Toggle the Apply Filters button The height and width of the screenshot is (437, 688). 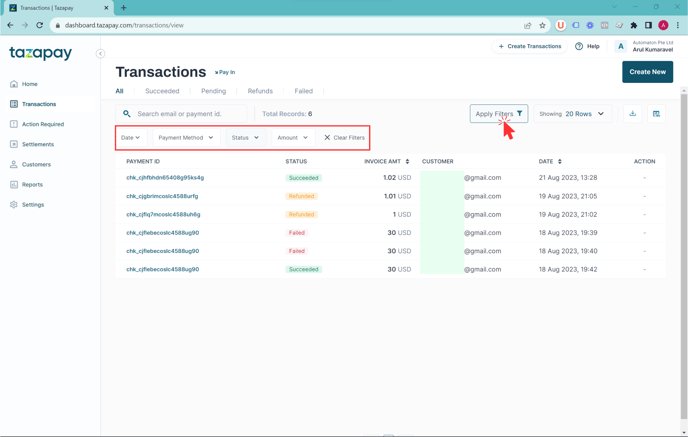499,114
